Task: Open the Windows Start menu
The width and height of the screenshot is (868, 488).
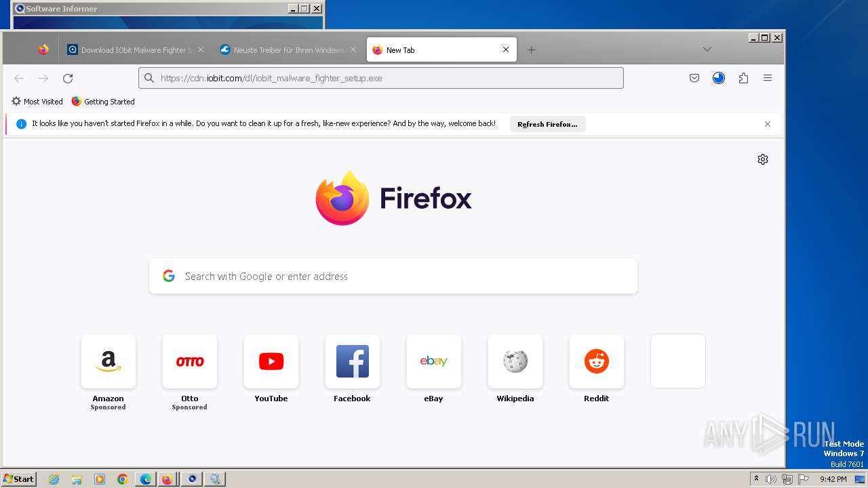Action: tap(19, 479)
